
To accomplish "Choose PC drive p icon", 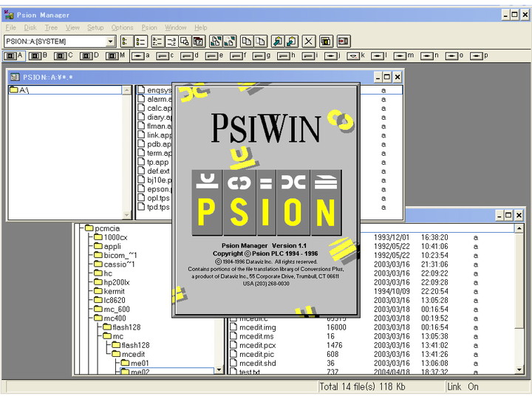I will pos(479,55).
